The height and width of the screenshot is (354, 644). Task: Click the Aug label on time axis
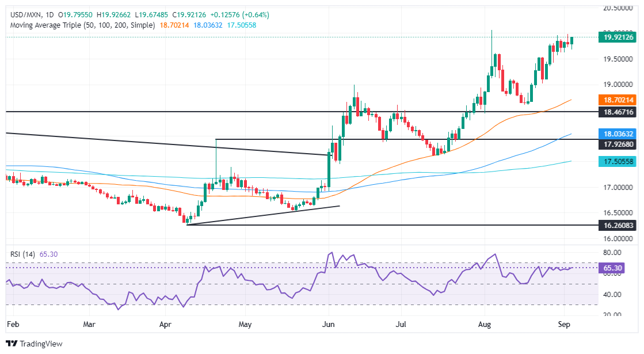pos(485,325)
